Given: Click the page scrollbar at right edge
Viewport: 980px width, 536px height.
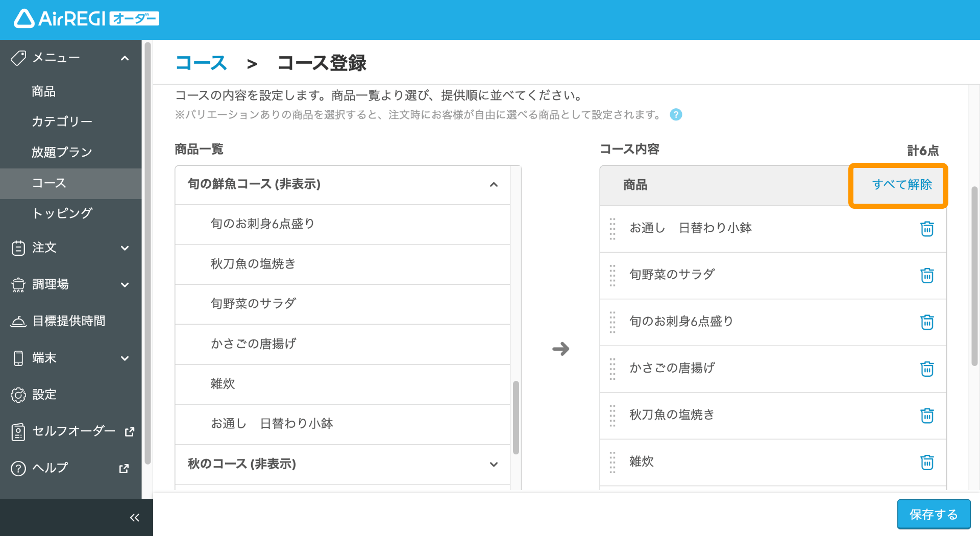Looking at the screenshot, I should [974, 276].
